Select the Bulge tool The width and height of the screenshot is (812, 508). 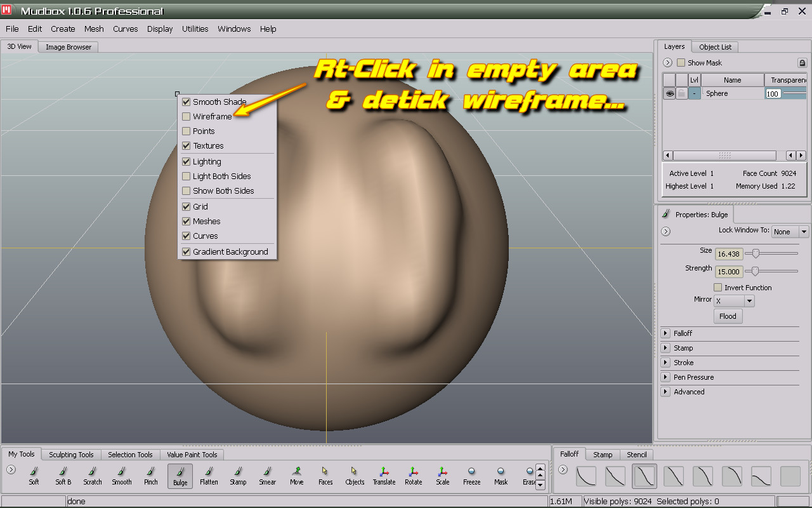coord(180,476)
